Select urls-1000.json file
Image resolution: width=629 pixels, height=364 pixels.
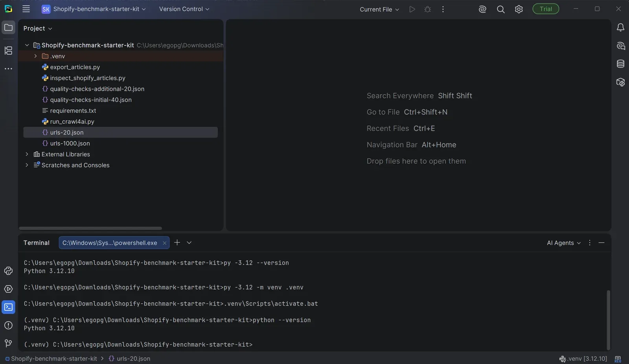[x=70, y=143]
